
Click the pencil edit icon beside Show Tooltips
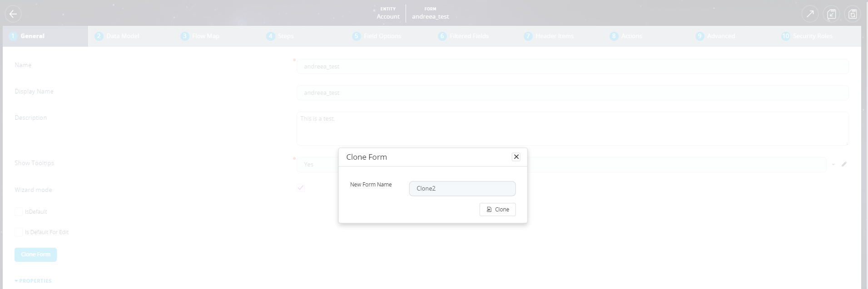tap(844, 164)
